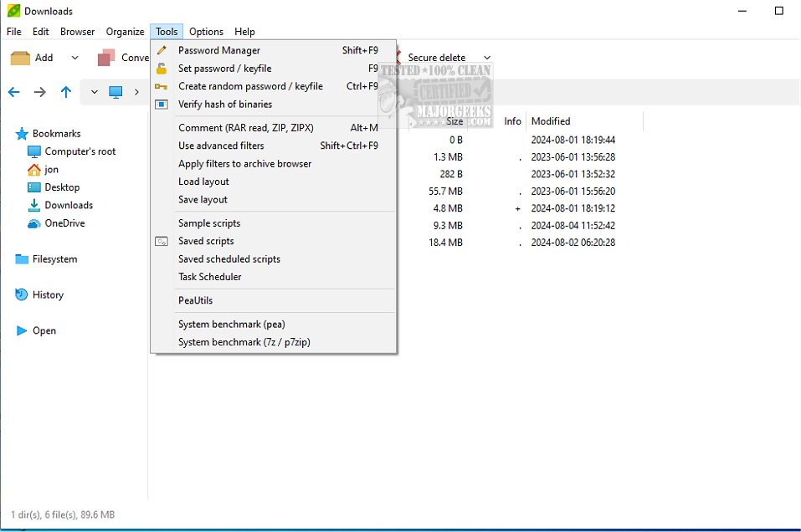Click the Saved scripts icon

(162, 242)
